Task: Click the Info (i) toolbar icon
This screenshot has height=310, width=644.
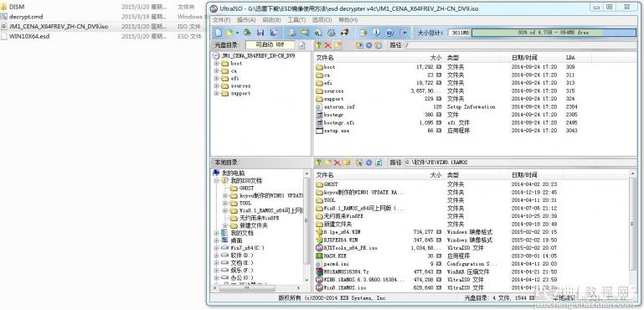Action: (377, 33)
